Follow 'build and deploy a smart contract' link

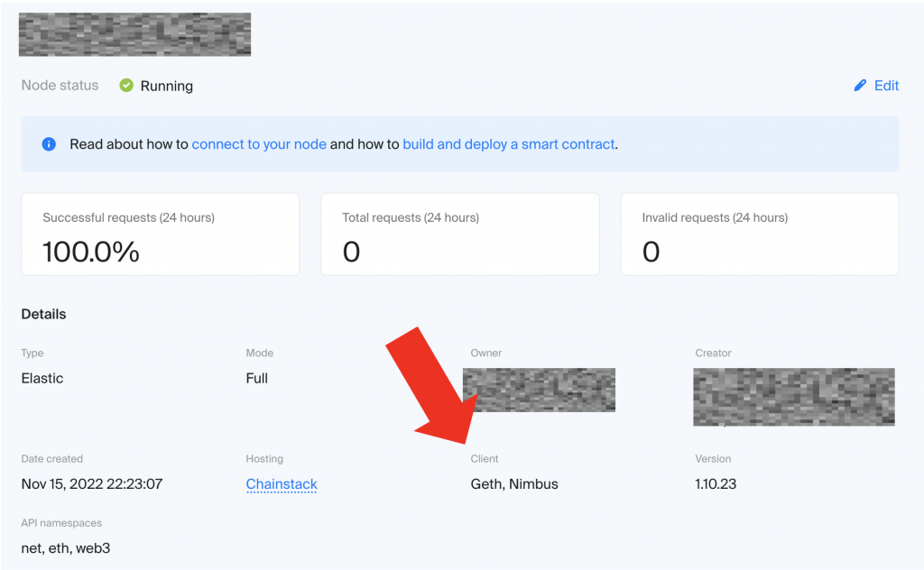(x=509, y=144)
